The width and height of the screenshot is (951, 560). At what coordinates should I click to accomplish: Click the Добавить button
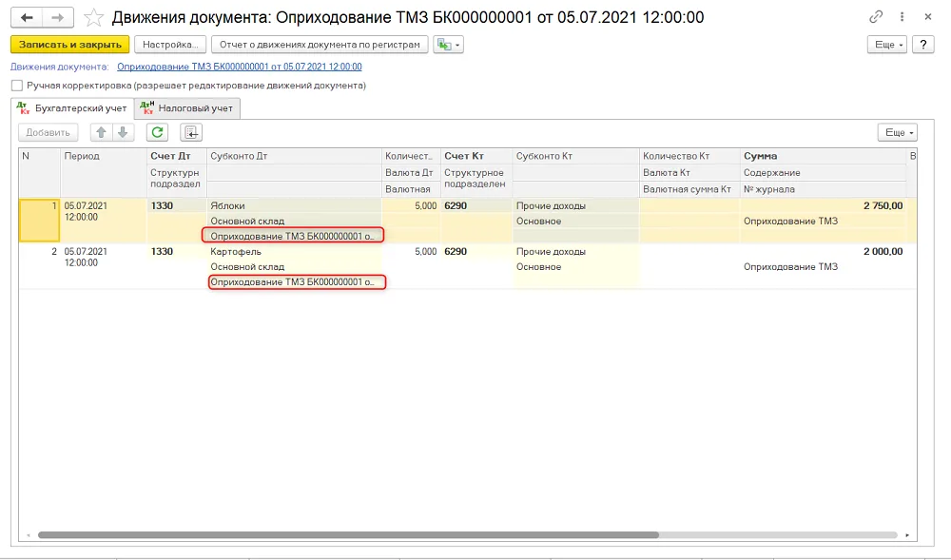coord(48,133)
